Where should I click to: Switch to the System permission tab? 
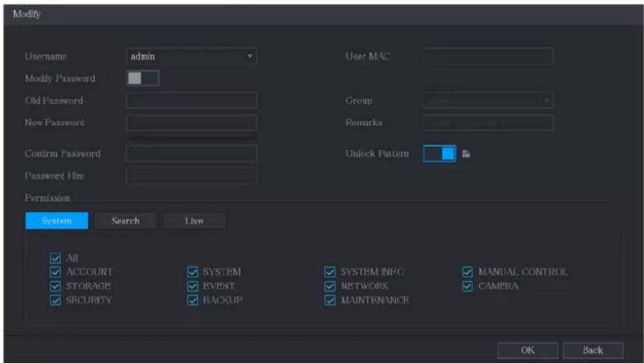(57, 221)
